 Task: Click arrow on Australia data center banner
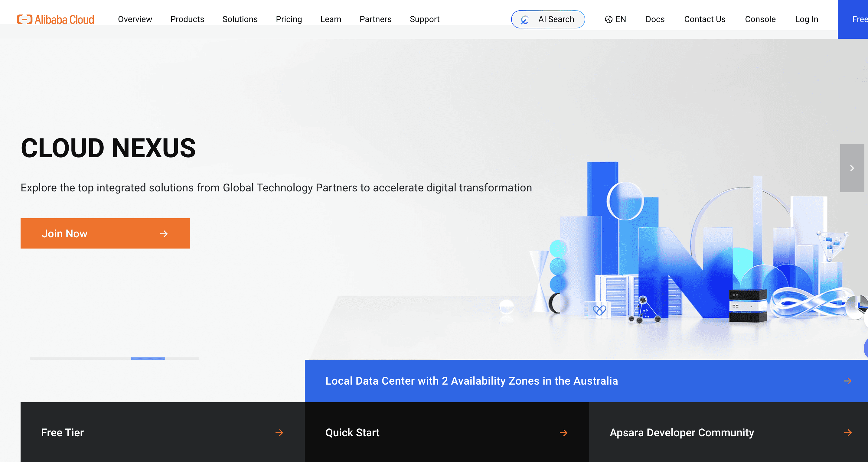(848, 381)
